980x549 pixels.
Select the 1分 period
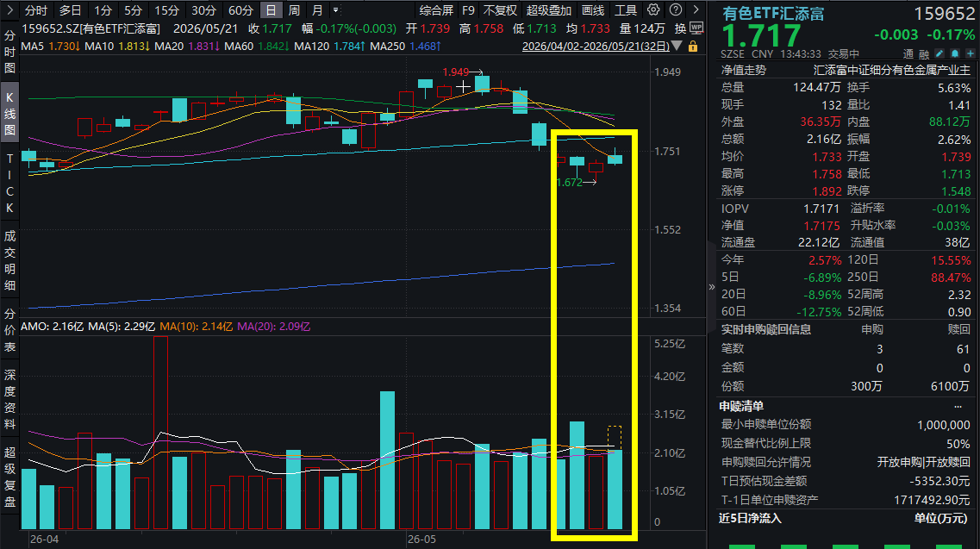click(103, 10)
